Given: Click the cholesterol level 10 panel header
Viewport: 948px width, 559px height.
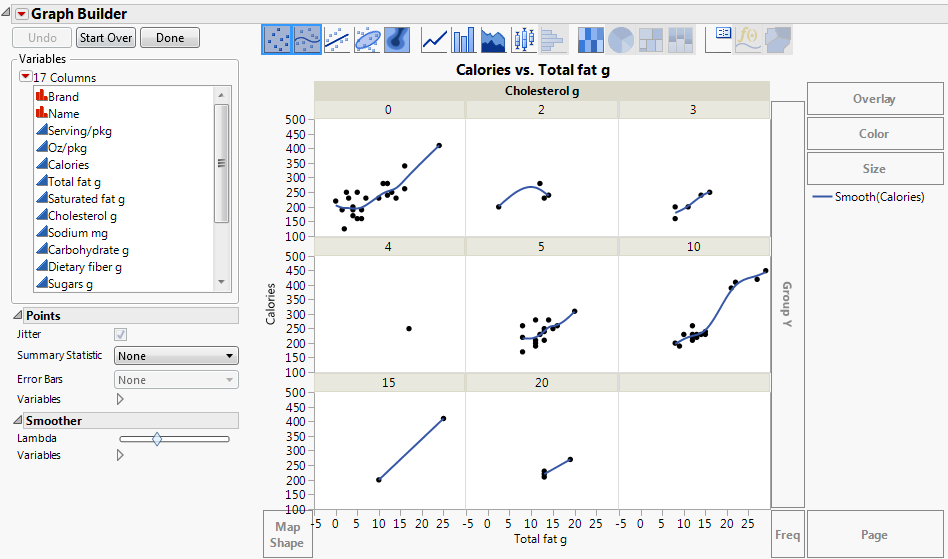Looking at the screenshot, I should [693, 247].
